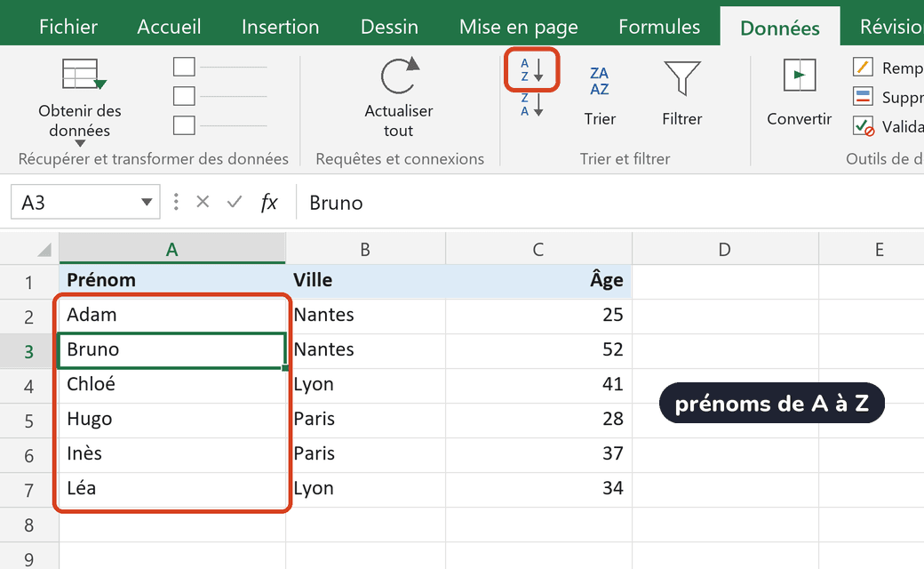Image resolution: width=924 pixels, height=569 pixels.
Task: Select row 5 header
Action: (28, 421)
